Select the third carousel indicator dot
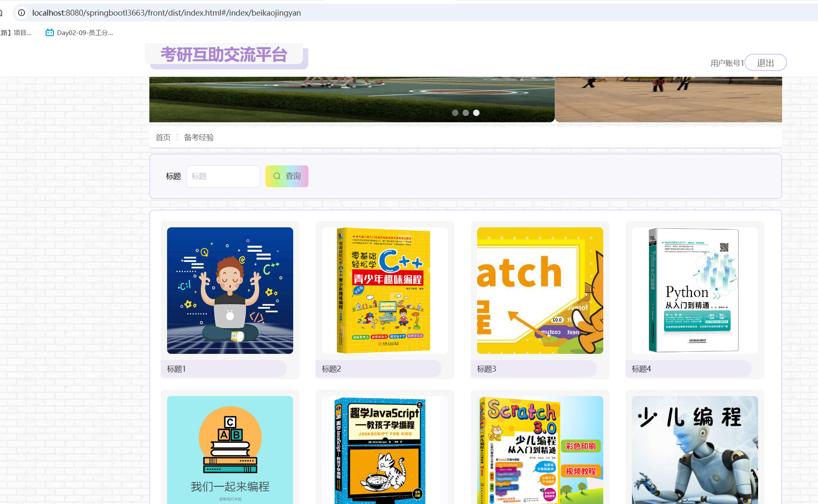 click(x=476, y=113)
